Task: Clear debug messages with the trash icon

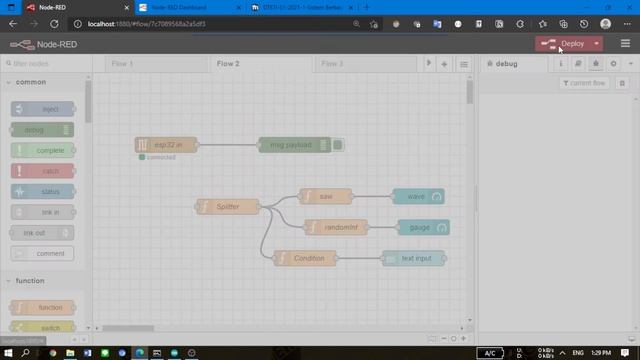Action: pos(622,83)
